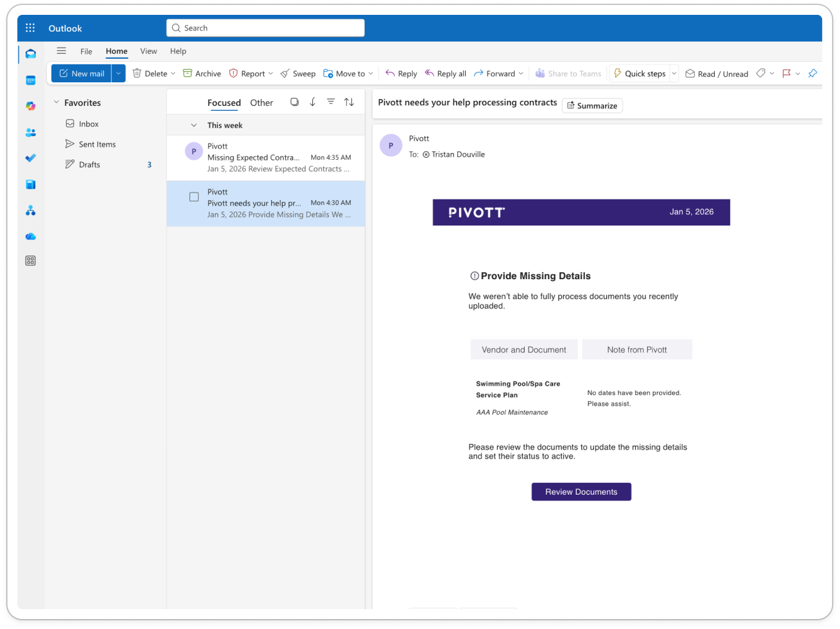
Task: Click the Pivott sender avatar in reading pane
Action: [391, 145]
